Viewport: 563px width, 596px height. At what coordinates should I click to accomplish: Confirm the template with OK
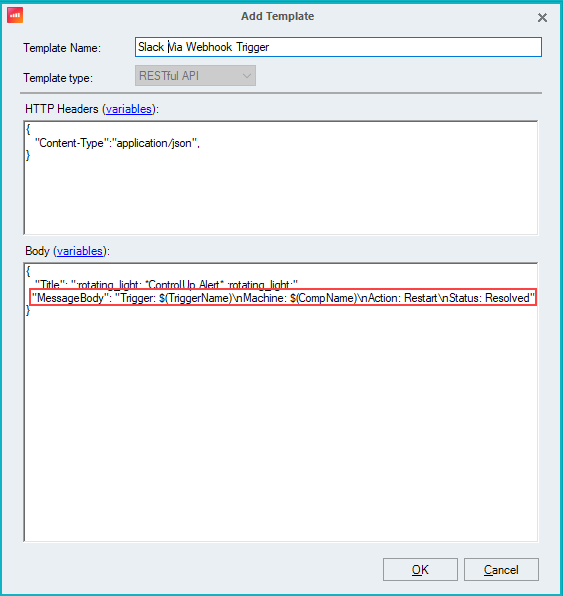[x=420, y=569]
